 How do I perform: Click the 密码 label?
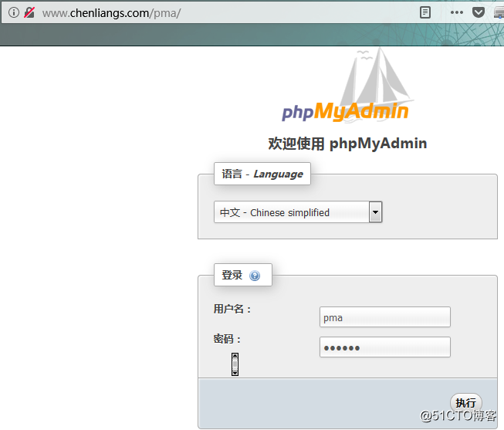click(x=227, y=339)
